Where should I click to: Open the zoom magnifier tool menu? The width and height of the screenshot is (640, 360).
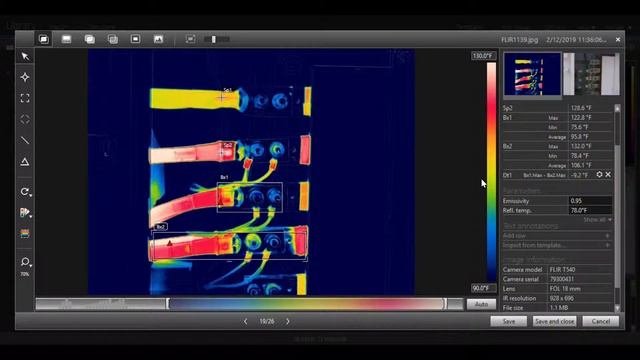[x=25, y=262]
